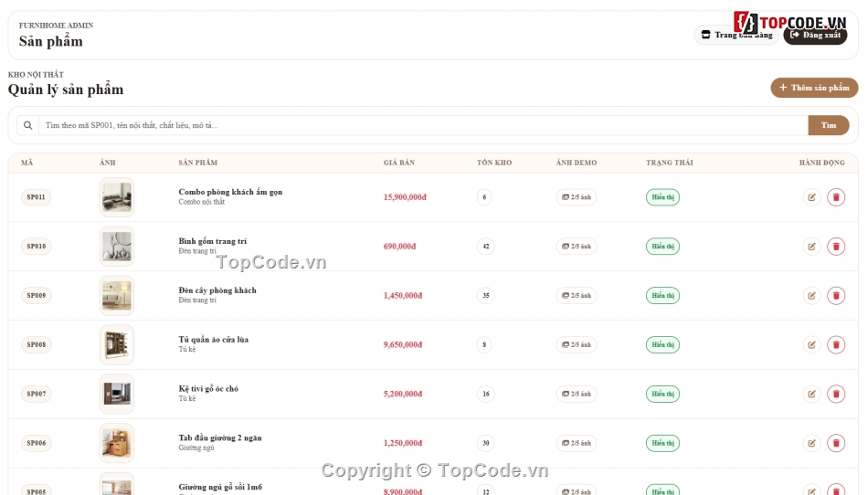Focus the product search input field
The height and width of the screenshot is (495, 868).
tap(423, 125)
